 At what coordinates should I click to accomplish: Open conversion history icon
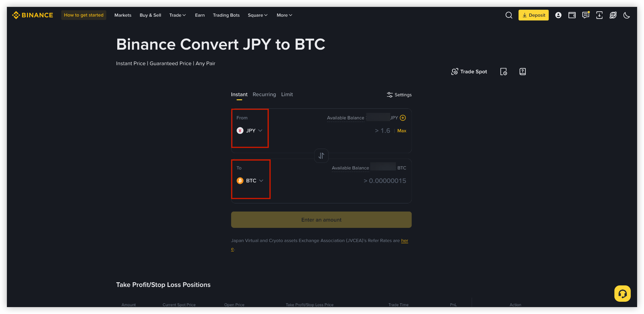503,72
